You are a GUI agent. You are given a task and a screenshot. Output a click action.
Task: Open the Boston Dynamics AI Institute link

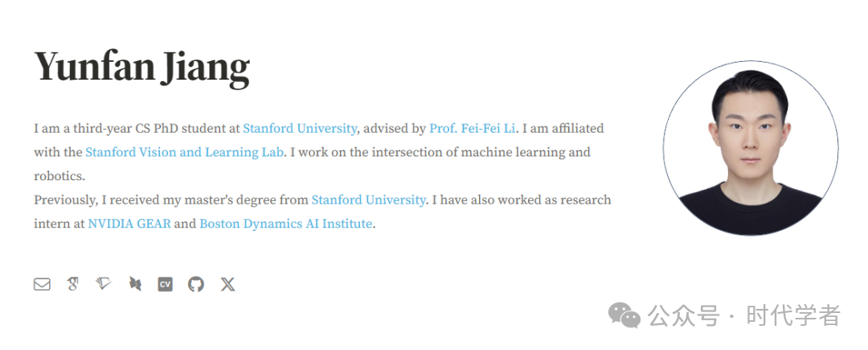(x=286, y=224)
